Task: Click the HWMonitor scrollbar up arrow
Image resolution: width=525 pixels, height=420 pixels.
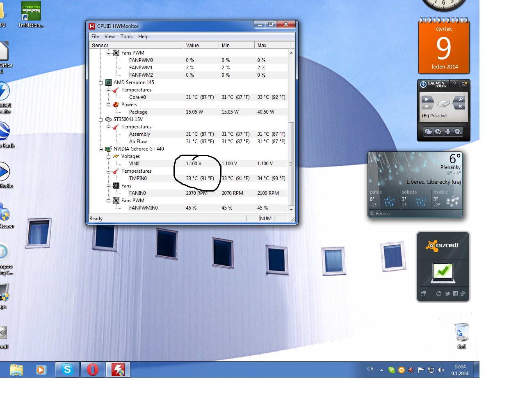Action: [x=291, y=53]
